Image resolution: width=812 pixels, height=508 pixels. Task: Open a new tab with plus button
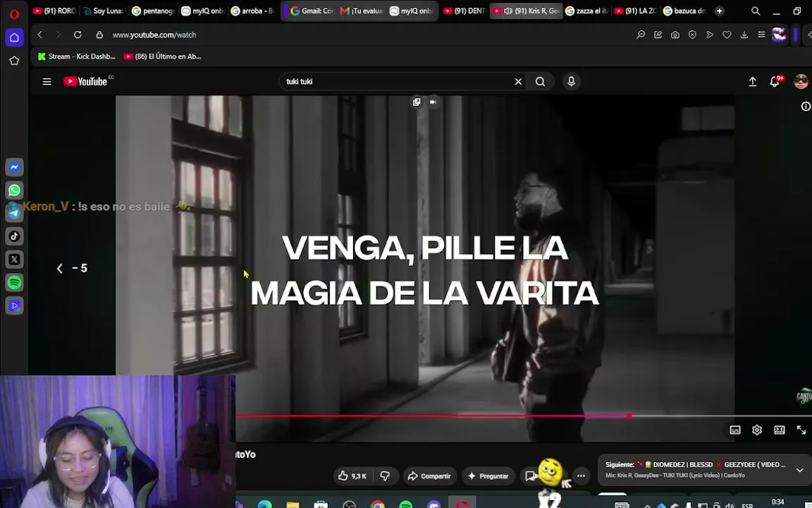pos(719,11)
